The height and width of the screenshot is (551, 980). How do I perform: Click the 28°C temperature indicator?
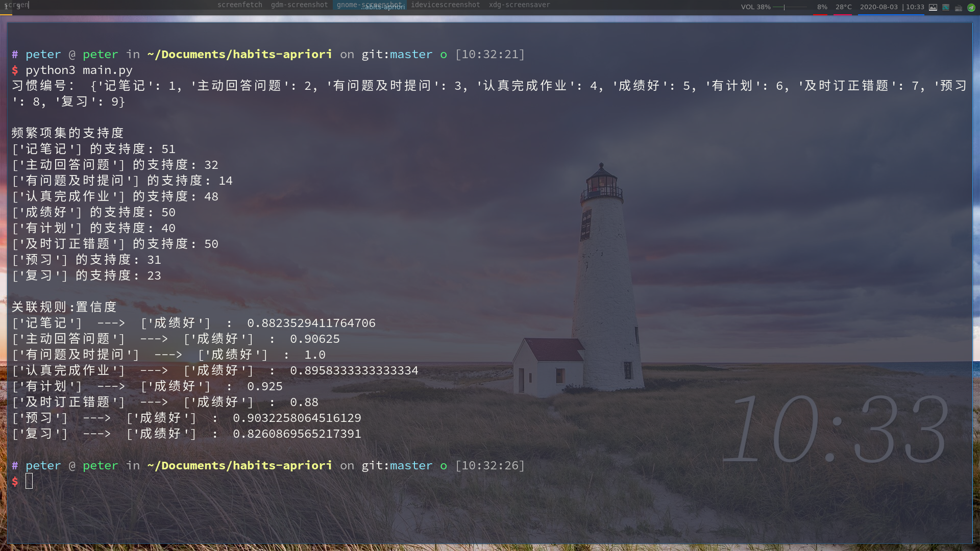[843, 7]
